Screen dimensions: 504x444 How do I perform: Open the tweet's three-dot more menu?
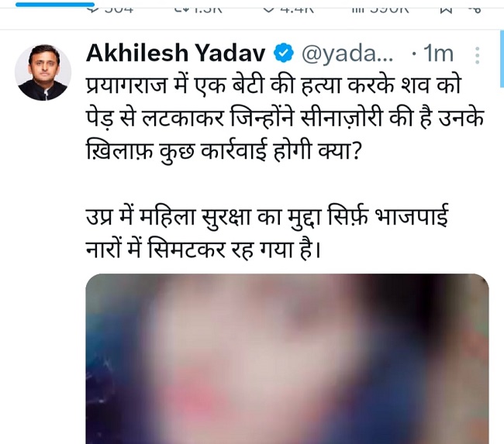click(x=477, y=55)
